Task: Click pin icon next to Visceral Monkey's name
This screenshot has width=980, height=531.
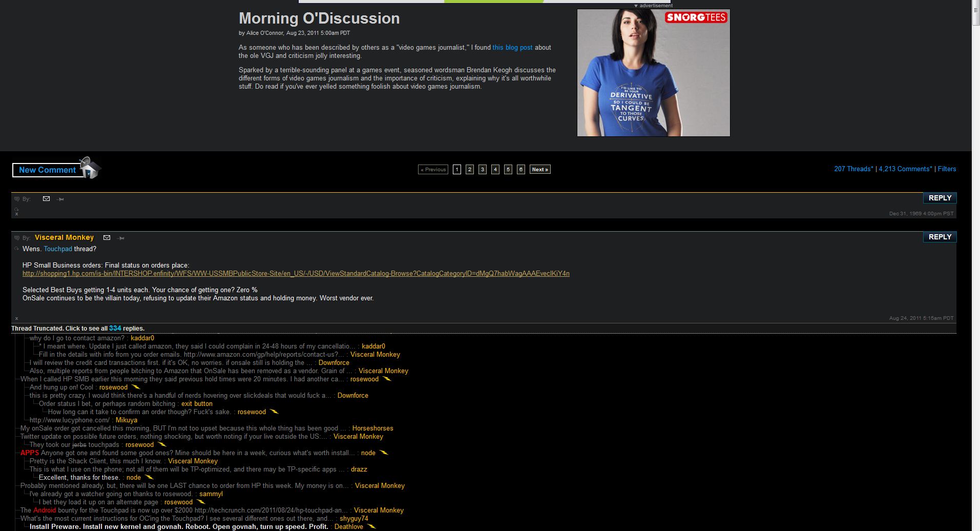Action: point(120,238)
